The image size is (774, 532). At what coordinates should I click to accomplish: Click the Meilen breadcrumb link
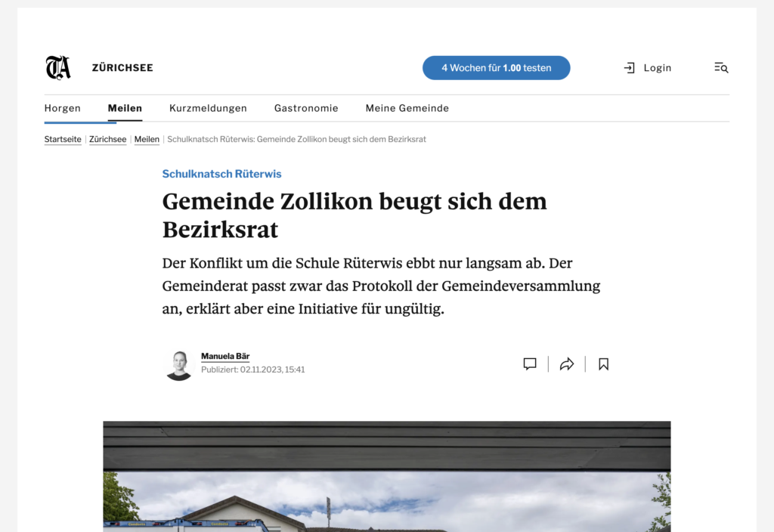tap(147, 140)
